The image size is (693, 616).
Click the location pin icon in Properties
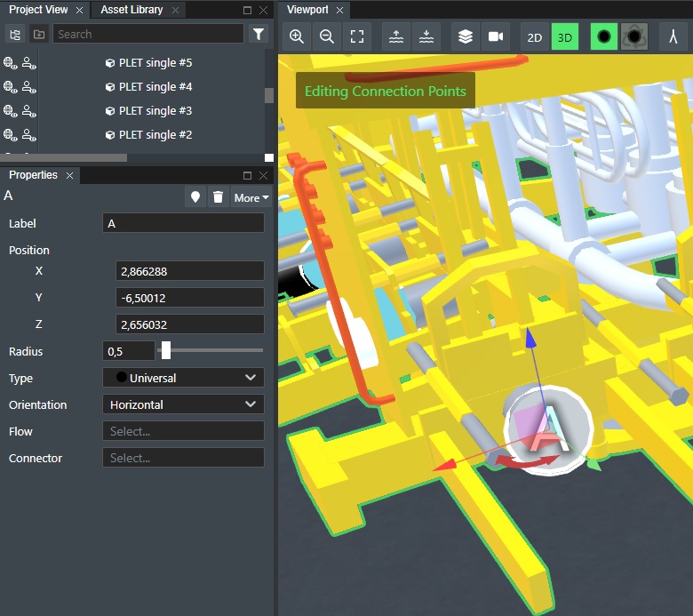(x=195, y=197)
